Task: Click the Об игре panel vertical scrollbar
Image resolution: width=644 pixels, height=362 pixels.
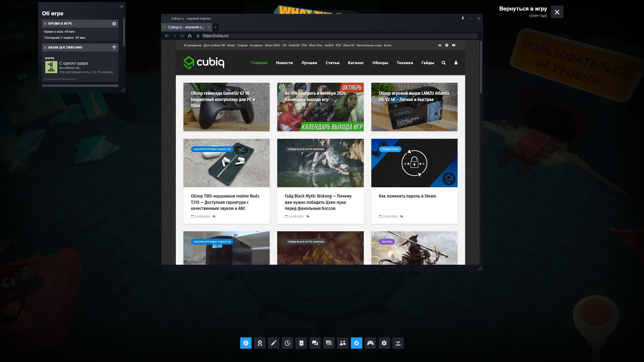Action: click(x=124, y=32)
